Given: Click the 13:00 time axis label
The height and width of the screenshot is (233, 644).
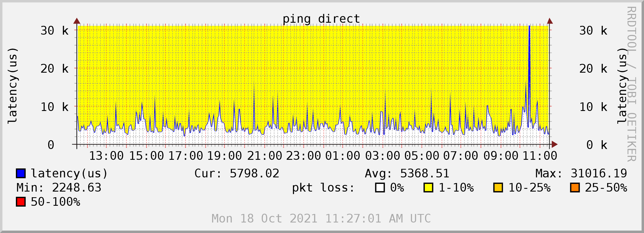Looking at the screenshot, I should click(x=106, y=156).
